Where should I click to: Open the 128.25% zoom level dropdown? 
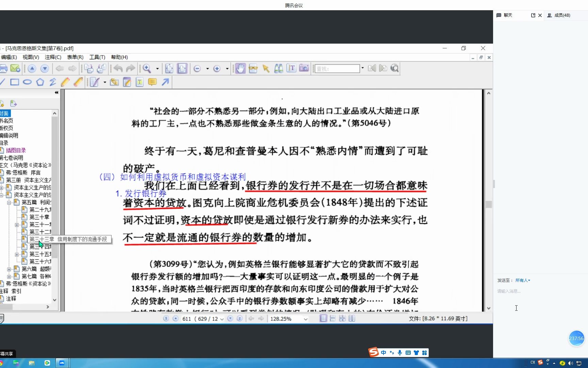(306, 319)
